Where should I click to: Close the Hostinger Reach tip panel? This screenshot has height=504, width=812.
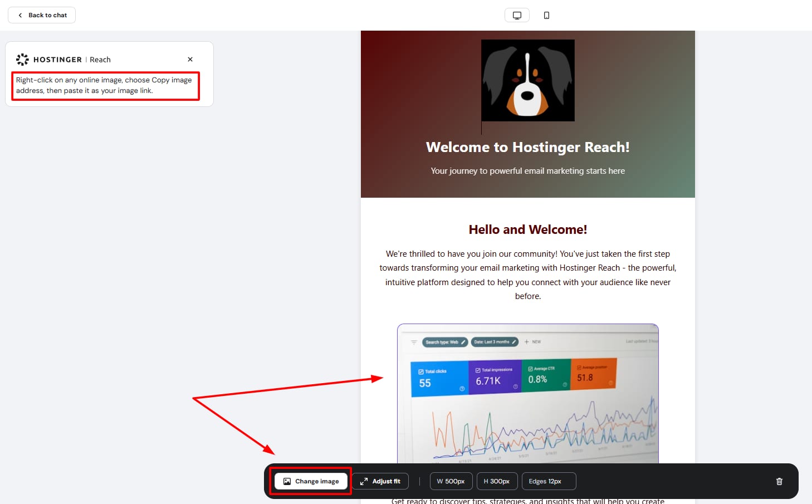190,60
